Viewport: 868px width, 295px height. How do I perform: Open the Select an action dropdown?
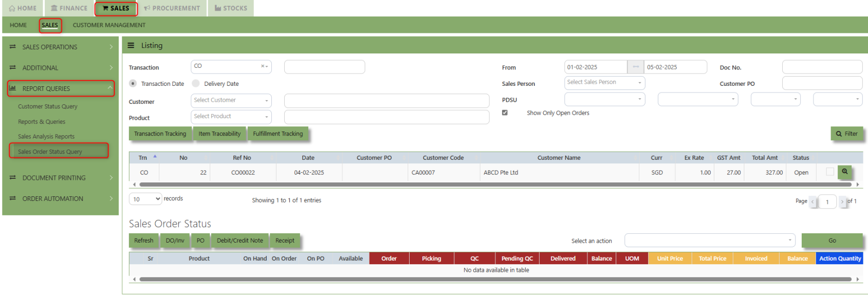coord(710,240)
